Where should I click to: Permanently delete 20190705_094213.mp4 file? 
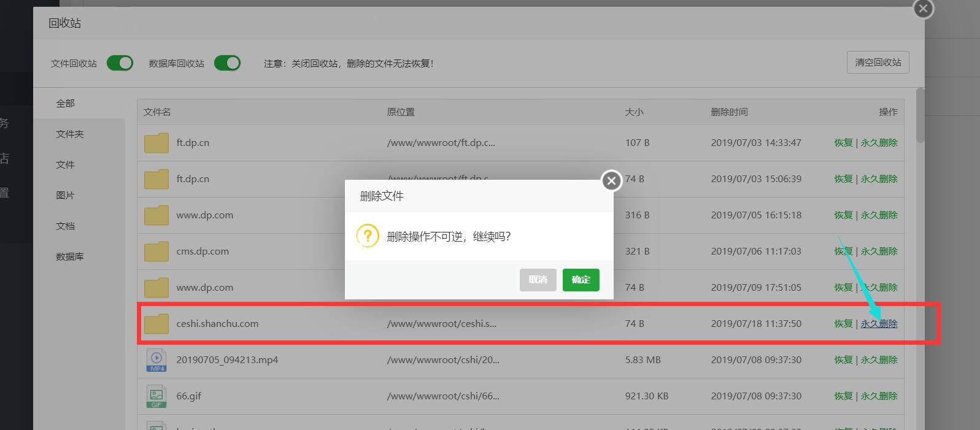tap(879, 359)
